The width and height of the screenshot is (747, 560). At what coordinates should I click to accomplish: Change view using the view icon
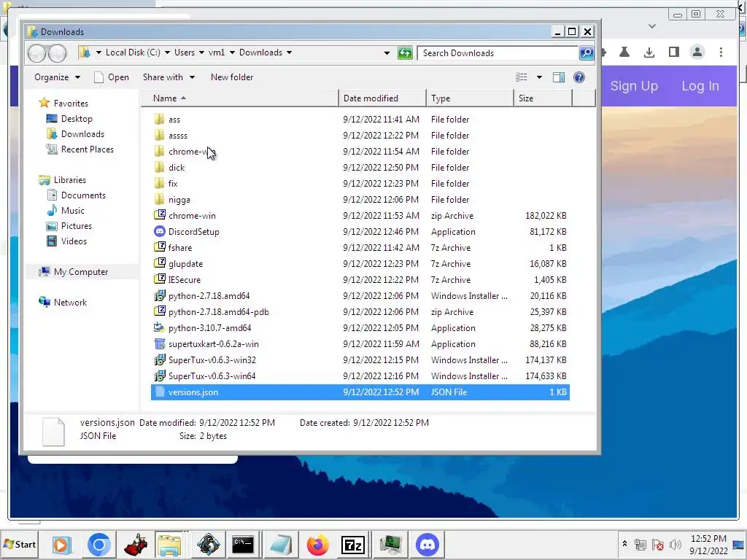point(522,77)
